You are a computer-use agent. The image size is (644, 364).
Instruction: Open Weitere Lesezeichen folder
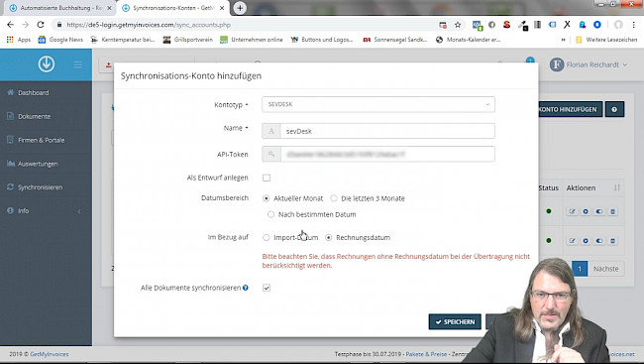tap(606, 40)
